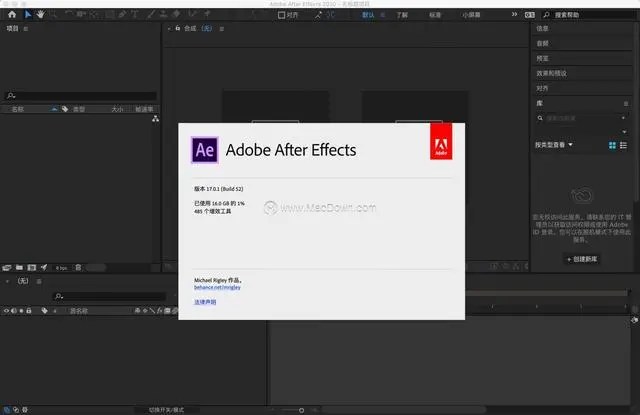
Task: Select the Rectangle shape tool
Action: (110, 15)
